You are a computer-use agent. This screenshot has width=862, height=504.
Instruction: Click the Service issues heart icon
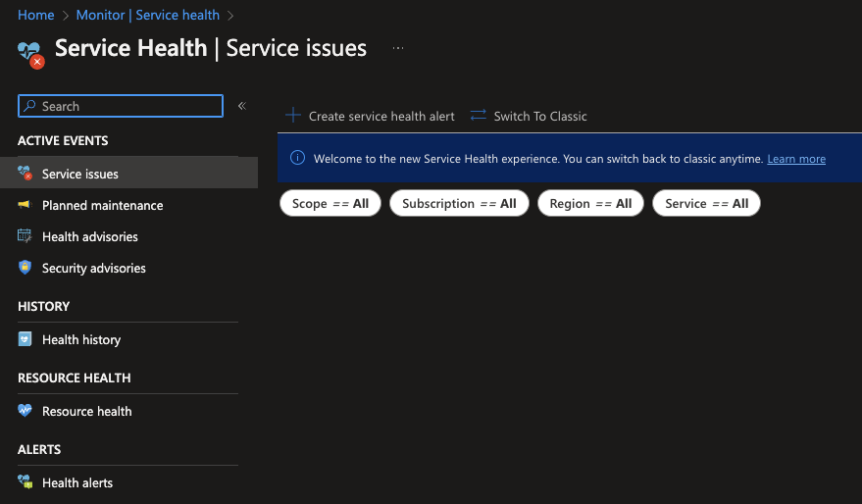25,174
